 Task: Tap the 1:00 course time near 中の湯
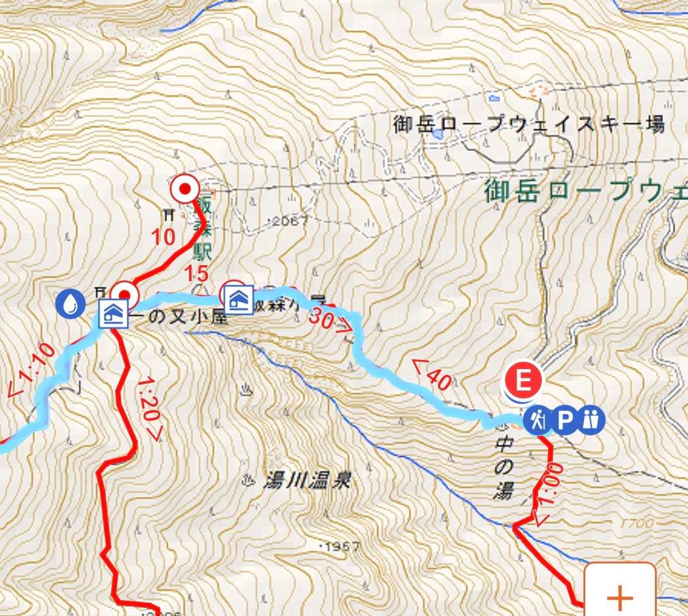[545, 493]
